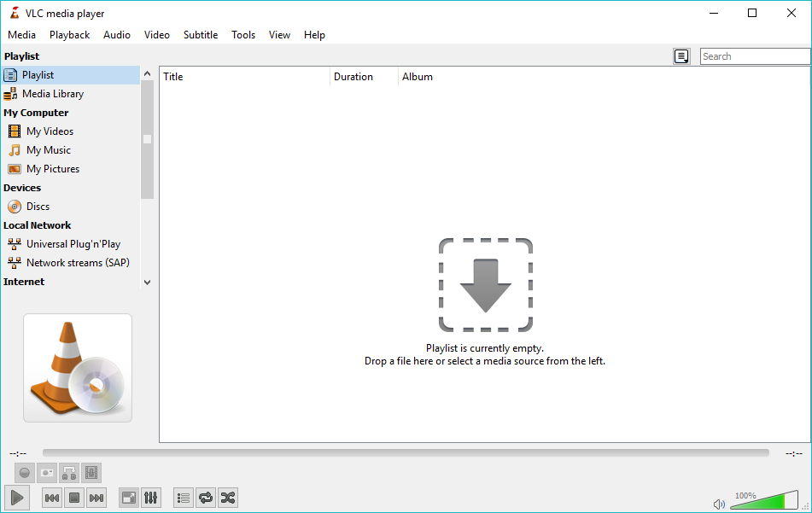Open the extended settings equalizer icon
This screenshot has height=513, width=812.
point(151,498)
